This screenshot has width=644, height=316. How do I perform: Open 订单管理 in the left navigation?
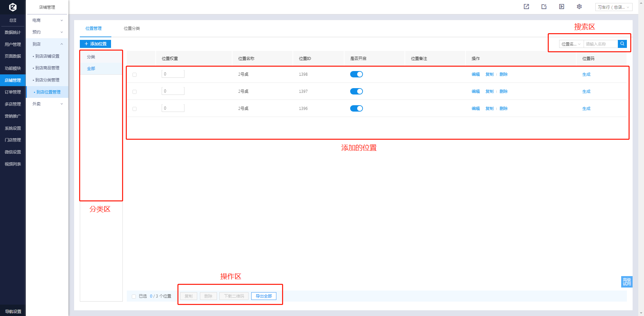coord(13,92)
